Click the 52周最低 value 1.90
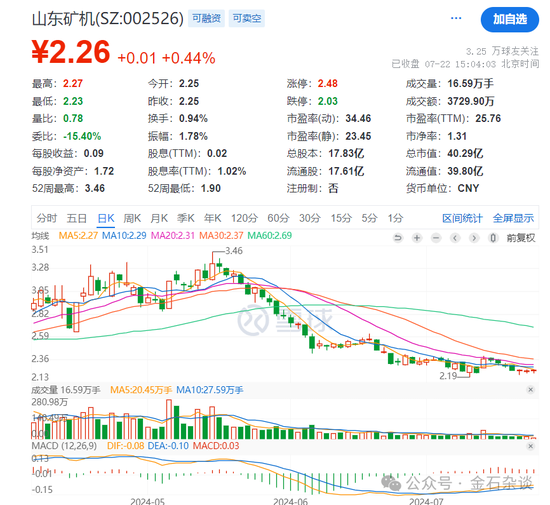This screenshot has height=505, width=550. click(x=210, y=188)
